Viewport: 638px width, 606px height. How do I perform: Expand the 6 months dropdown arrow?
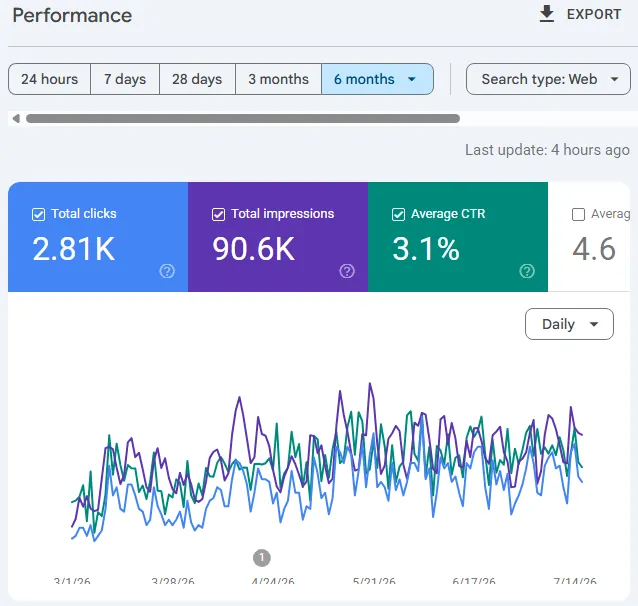(412, 79)
